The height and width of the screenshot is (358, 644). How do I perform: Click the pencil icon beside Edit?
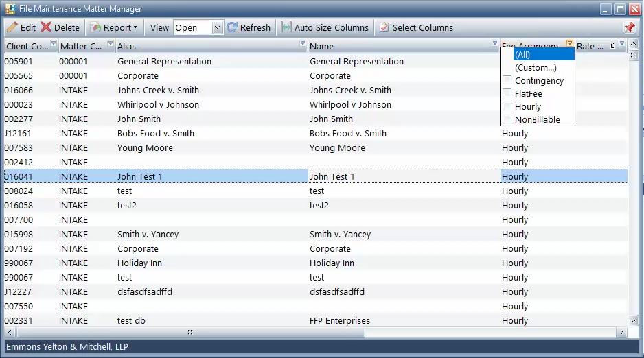[x=12, y=27]
